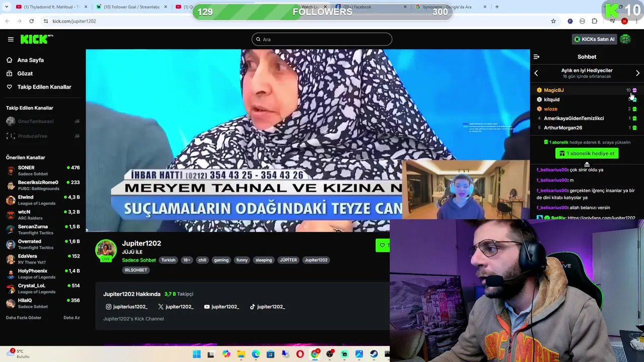The height and width of the screenshot is (362, 644).
Task: Toggle notifications for ProduceFree
Action: tap(77, 136)
